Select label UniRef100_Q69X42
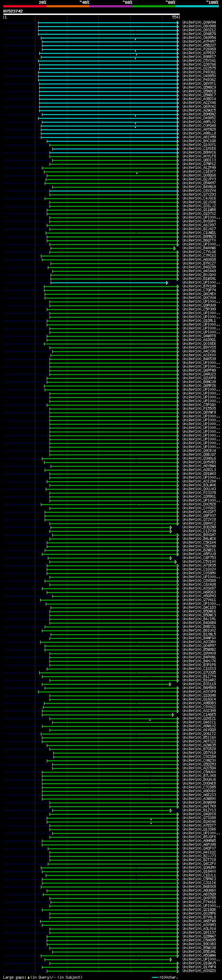The width and height of the screenshot is (222, 980). pyautogui.click(x=199, y=106)
